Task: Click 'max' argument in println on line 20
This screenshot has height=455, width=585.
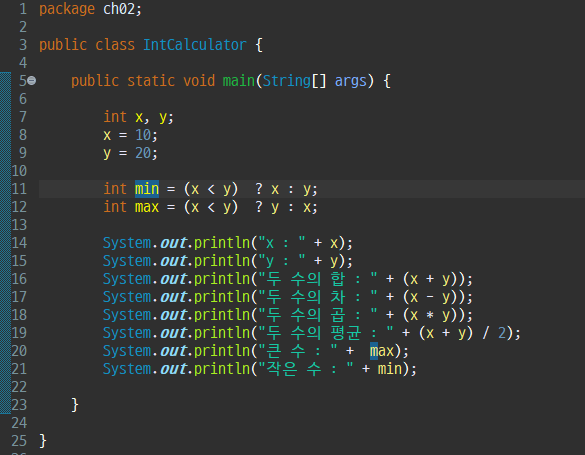Action: (x=382, y=351)
